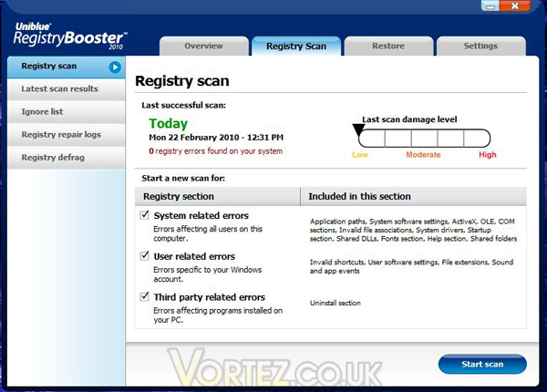This screenshot has height=392, width=547.
Task: Open Latest scan results
Action: pos(67,89)
